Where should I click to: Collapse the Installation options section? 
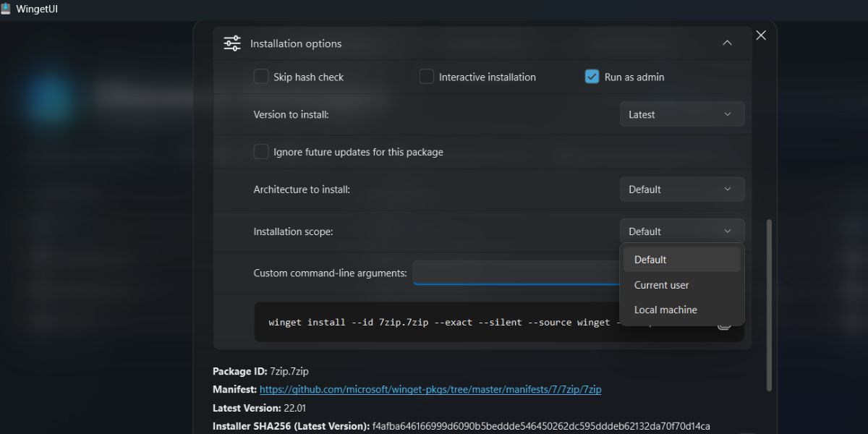[727, 43]
